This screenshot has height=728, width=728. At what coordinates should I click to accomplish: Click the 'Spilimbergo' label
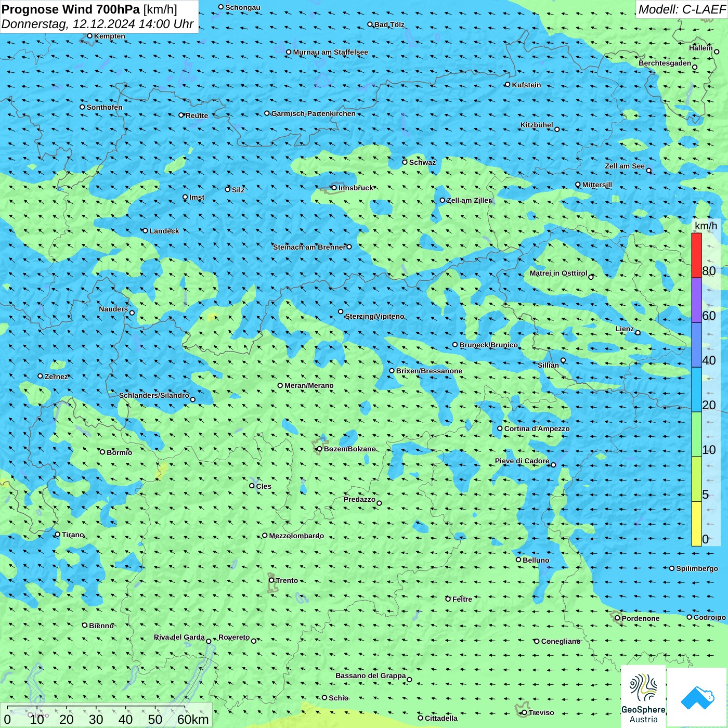coord(697,568)
